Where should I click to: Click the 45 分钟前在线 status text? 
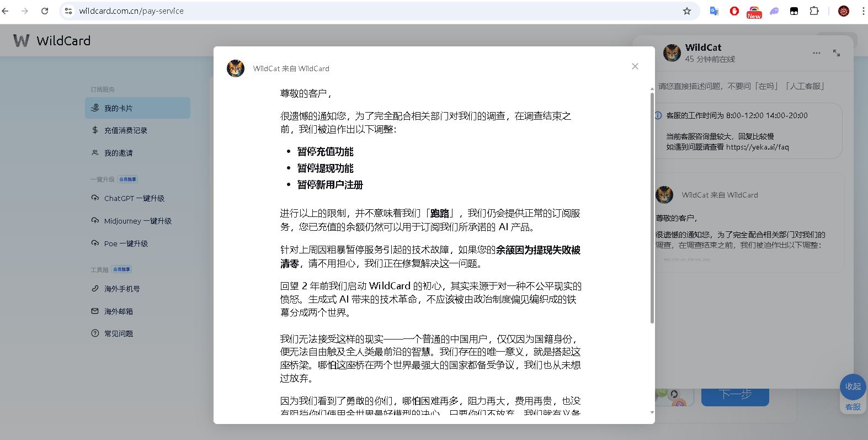[x=710, y=59]
